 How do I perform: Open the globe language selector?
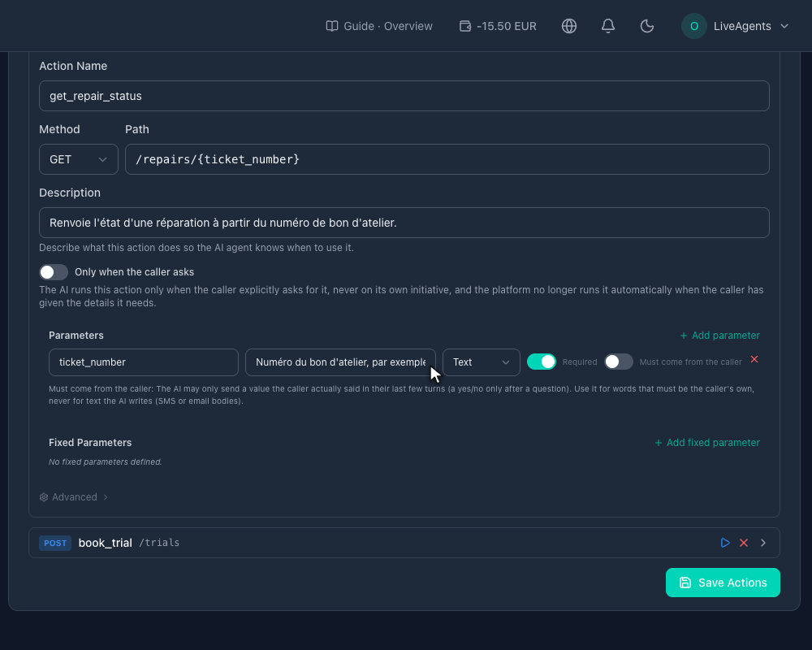click(x=569, y=26)
